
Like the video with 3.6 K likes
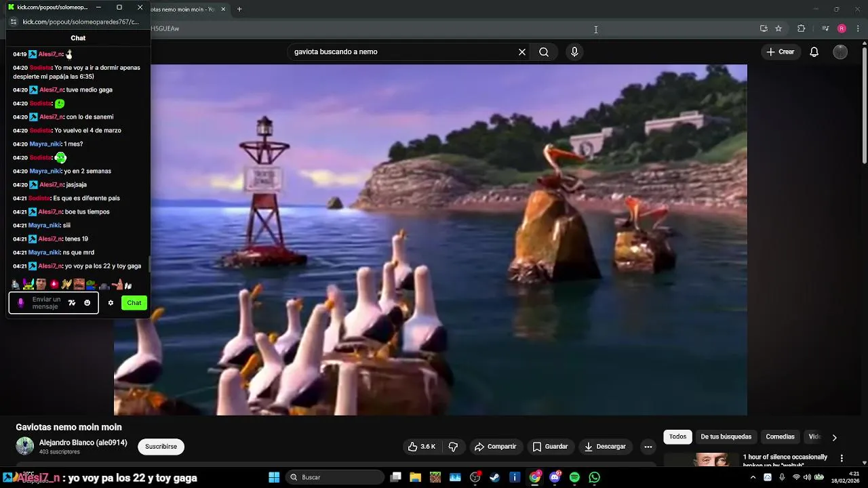(x=422, y=447)
